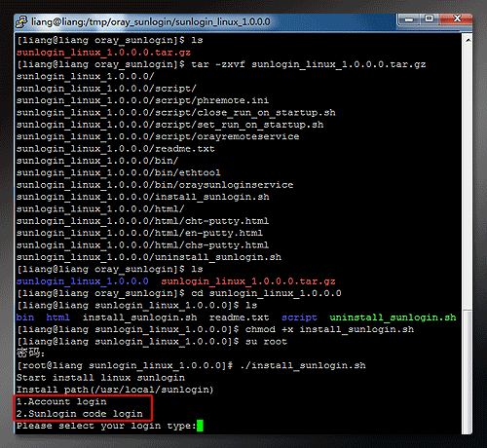Click the 'sunlogin_linux_1.0.0.0/bin/' output line

[x=97, y=161]
